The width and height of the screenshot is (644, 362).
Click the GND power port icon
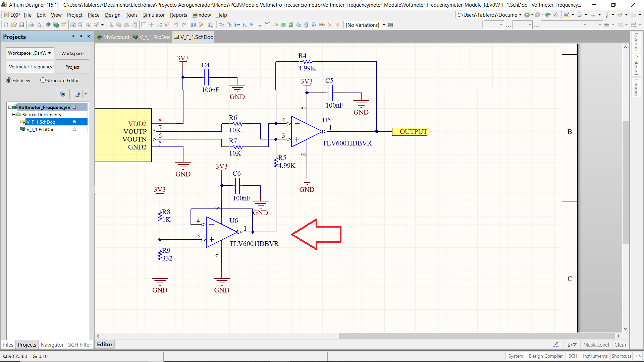pyautogui.click(x=260, y=25)
